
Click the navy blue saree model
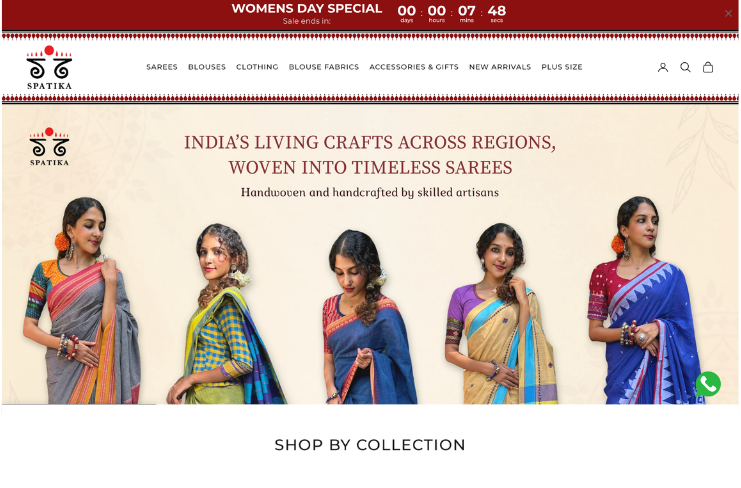[369, 317]
